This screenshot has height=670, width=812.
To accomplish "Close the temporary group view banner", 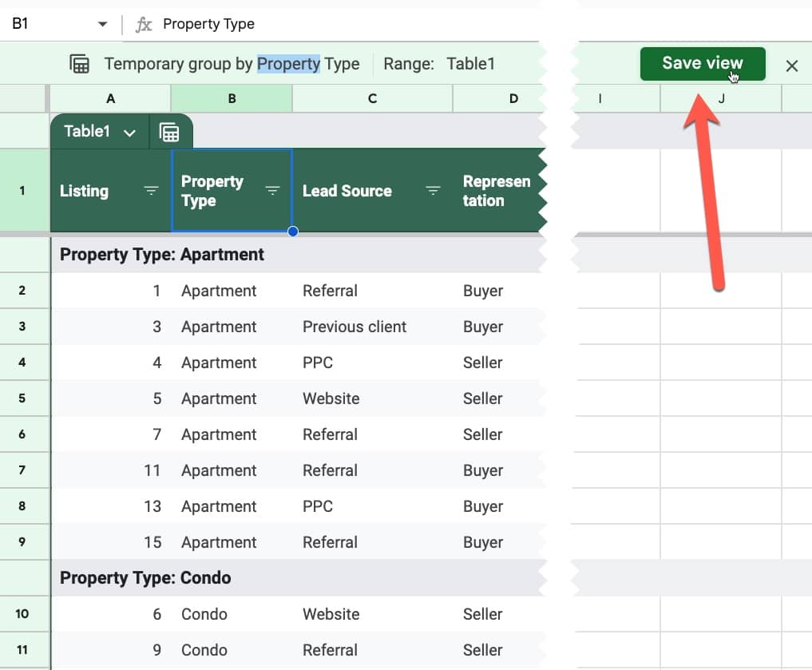I will (x=791, y=65).
